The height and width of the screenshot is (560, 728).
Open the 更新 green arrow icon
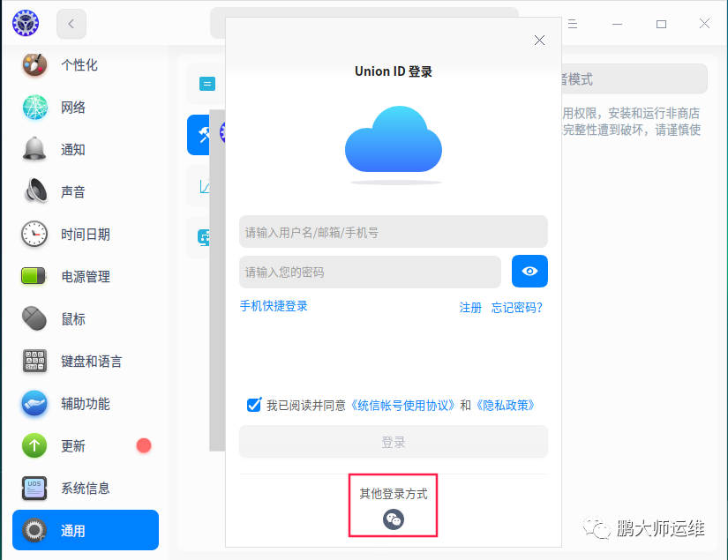tap(34, 445)
